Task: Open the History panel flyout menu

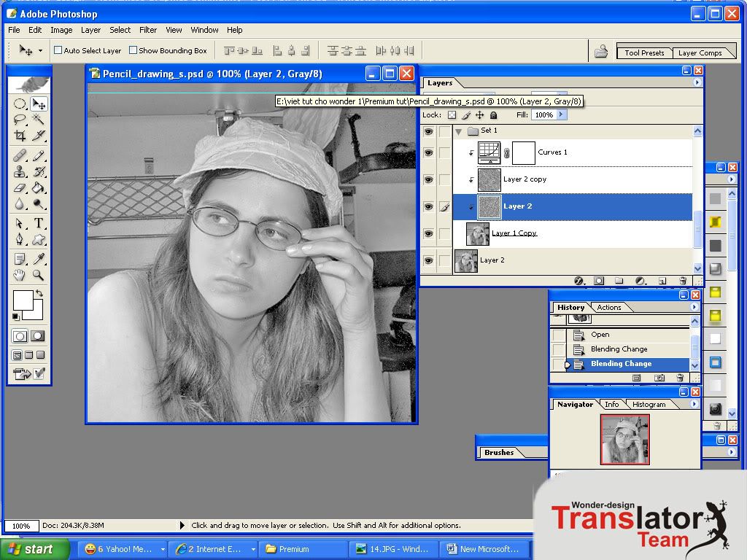Action: [694, 307]
